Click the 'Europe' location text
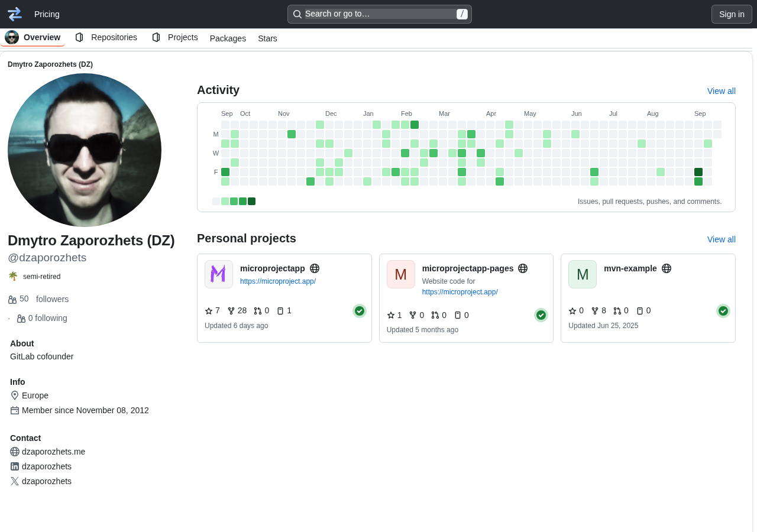 tap(35, 395)
